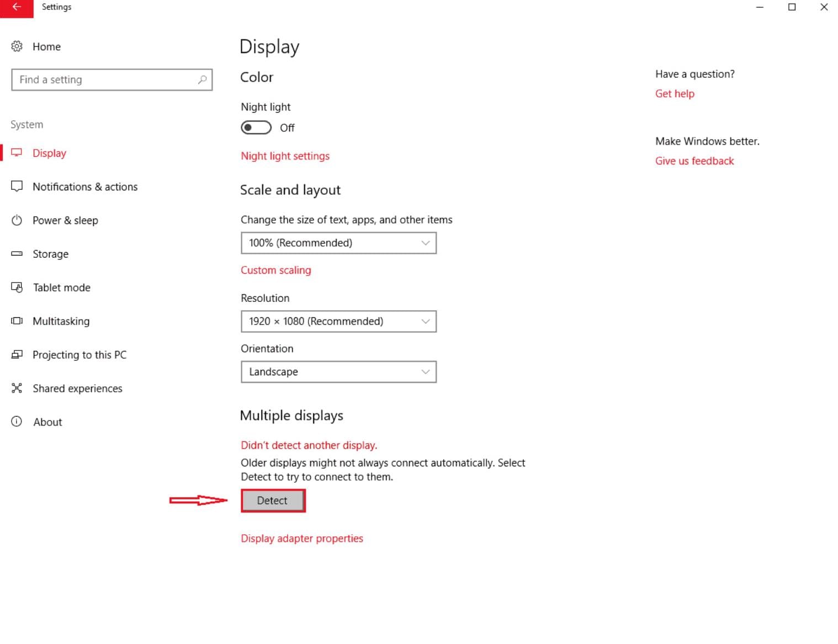Viewport: 838px width, 644px height.
Task: Click the 'Settings' window title text
Action: [x=56, y=7]
